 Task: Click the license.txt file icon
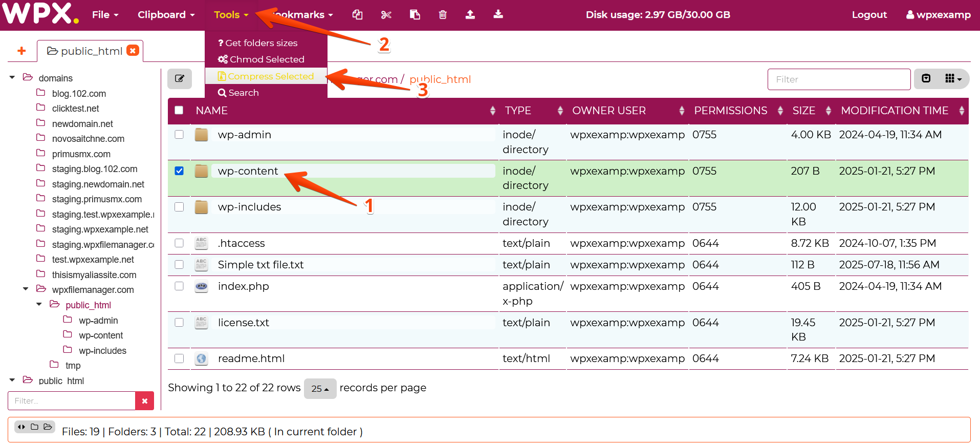coord(202,323)
